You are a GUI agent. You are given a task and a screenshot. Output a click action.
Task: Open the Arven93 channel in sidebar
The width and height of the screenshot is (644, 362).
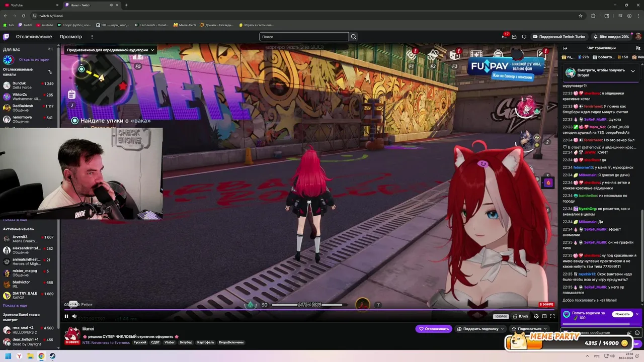click(28, 239)
